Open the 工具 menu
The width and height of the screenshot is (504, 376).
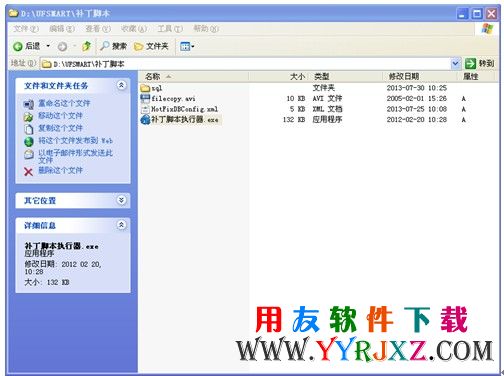[x=170, y=29]
